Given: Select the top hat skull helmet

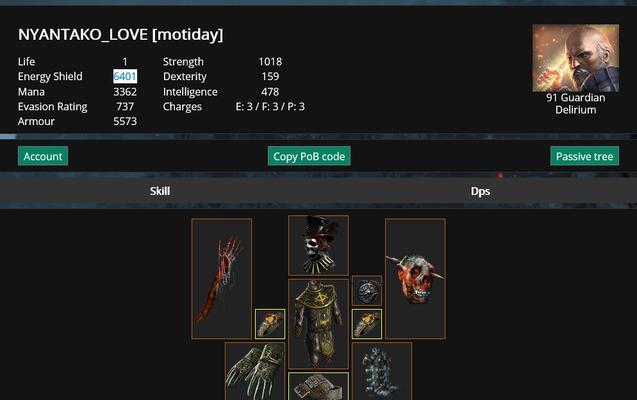Looking at the screenshot, I should 318,246.
